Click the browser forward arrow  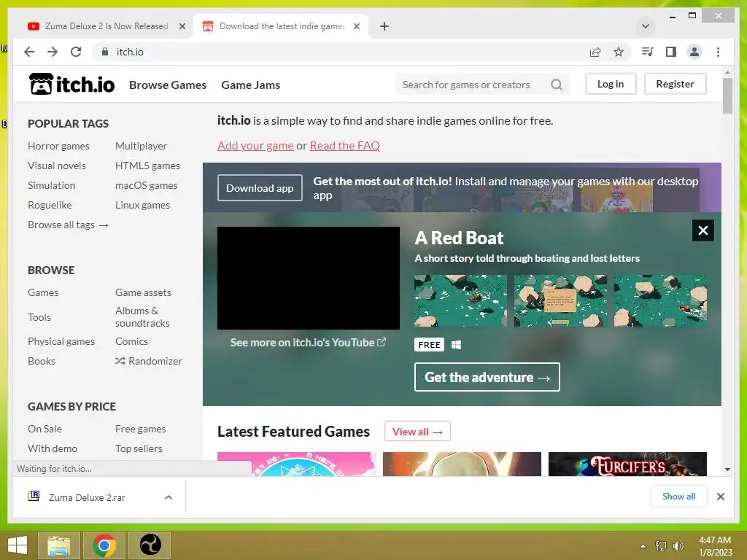[x=53, y=52]
